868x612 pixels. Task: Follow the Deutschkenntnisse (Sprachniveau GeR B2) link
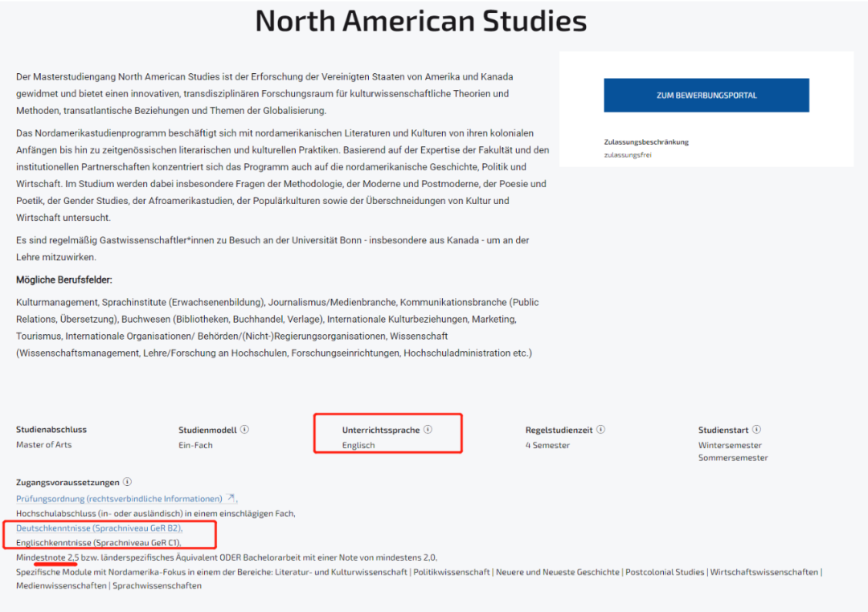click(99, 528)
